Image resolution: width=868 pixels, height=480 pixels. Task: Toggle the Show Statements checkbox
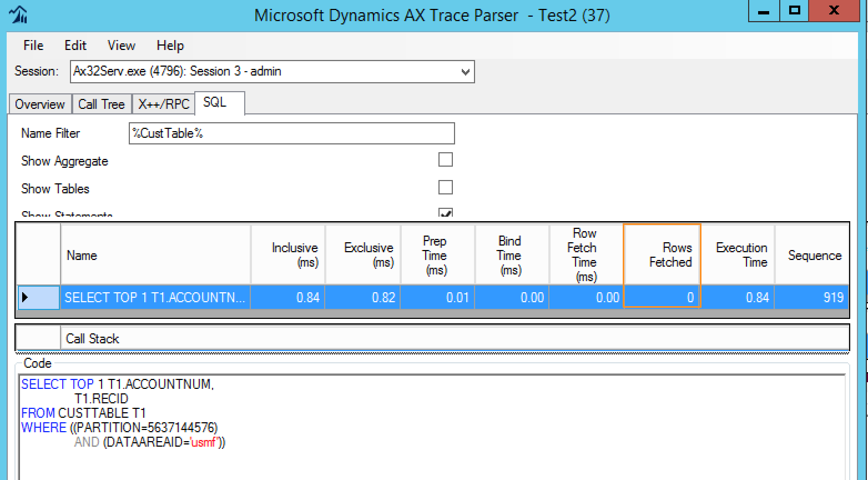pos(446,212)
